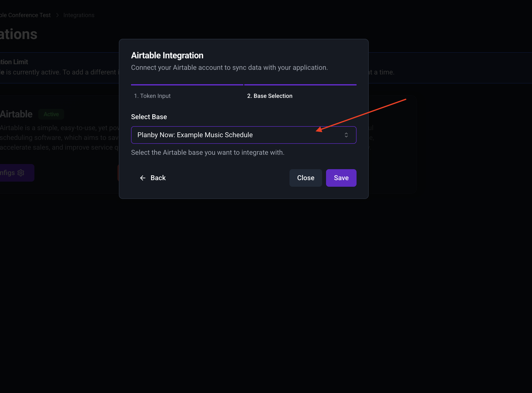Viewport: 532px width, 393px height.
Task: Click the up-down chevron in base selector
Action: (x=346, y=135)
